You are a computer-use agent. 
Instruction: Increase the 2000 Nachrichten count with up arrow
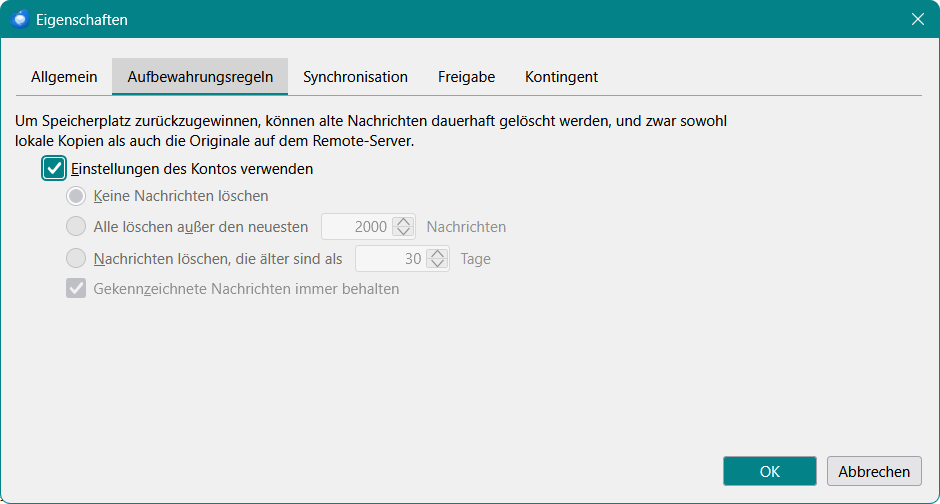[x=403, y=222]
